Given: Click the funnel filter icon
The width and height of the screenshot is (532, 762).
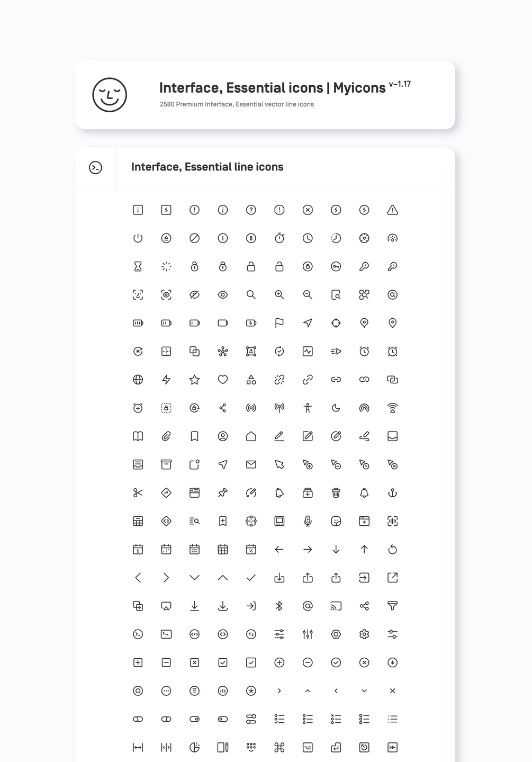Looking at the screenshot, I should point(392,606).
